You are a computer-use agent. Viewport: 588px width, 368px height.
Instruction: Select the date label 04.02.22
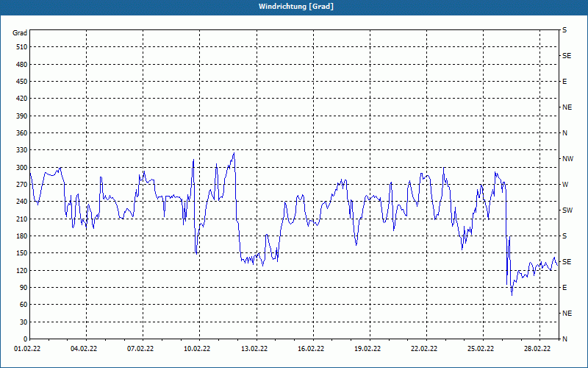pos(84,349)
